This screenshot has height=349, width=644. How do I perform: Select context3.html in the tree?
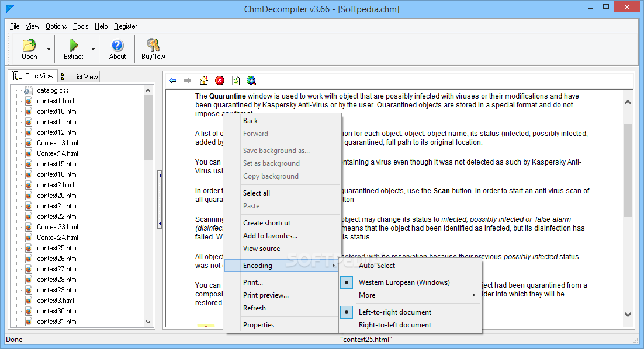[x=56, y=301]
